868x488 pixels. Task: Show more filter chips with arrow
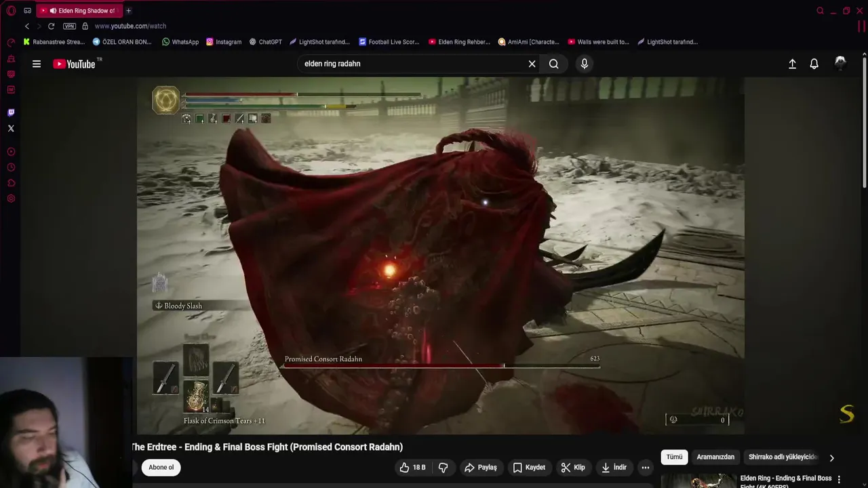coord(832,457)
